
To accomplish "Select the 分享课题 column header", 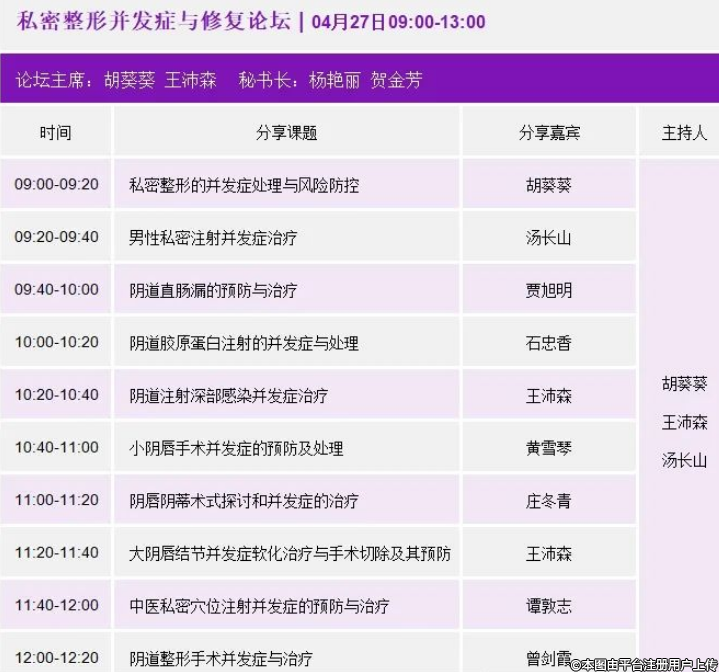I will tap(287, 132).
